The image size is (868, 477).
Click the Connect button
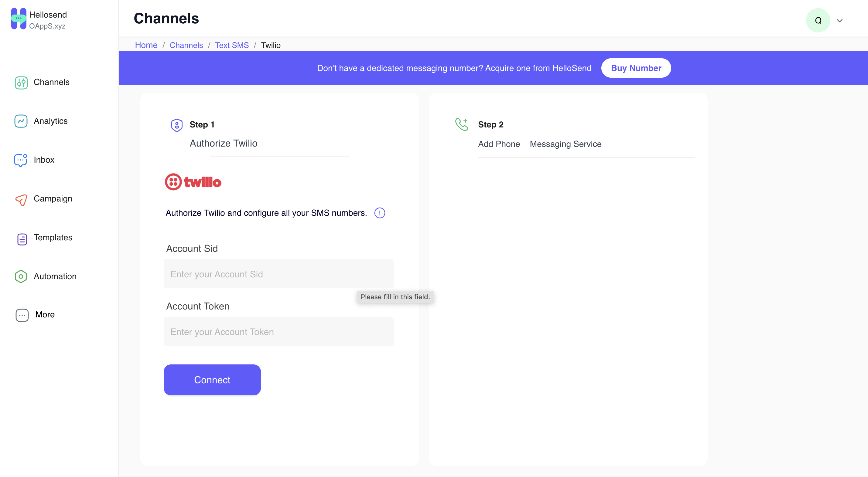212,380
